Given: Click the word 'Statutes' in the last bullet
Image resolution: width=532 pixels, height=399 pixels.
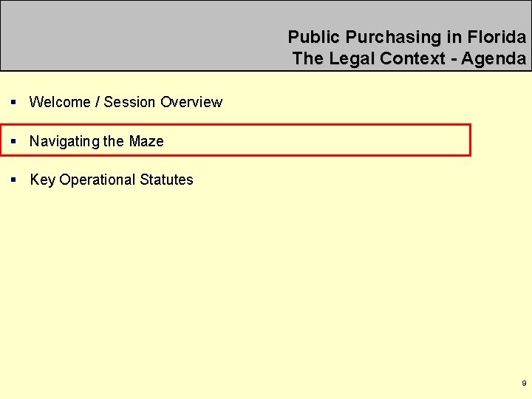Looking at the screenshot, I should pyautogui.click(x=166, y=180).
